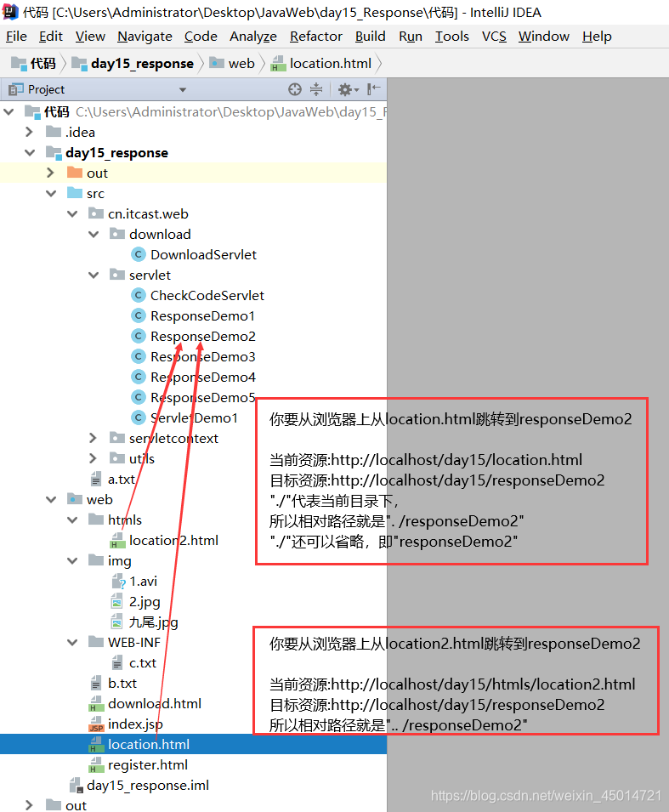669x812 pixels.
Task: Collapse the servlet package
Action: tap(94, 275)
